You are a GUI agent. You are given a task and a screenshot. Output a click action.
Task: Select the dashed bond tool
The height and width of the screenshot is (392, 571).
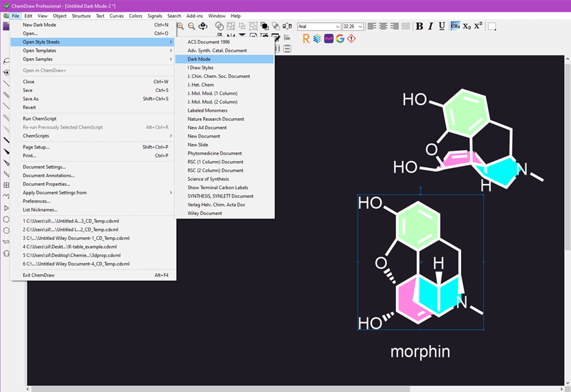6,106
